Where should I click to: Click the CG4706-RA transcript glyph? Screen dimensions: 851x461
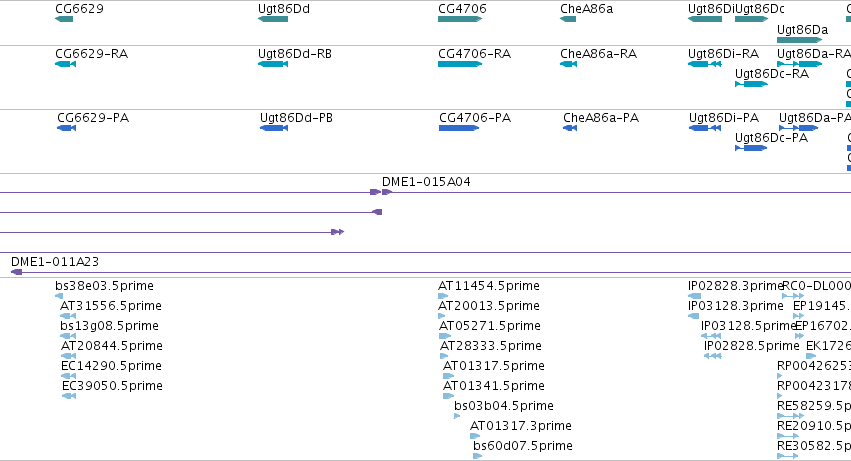(x=460, y=64)
